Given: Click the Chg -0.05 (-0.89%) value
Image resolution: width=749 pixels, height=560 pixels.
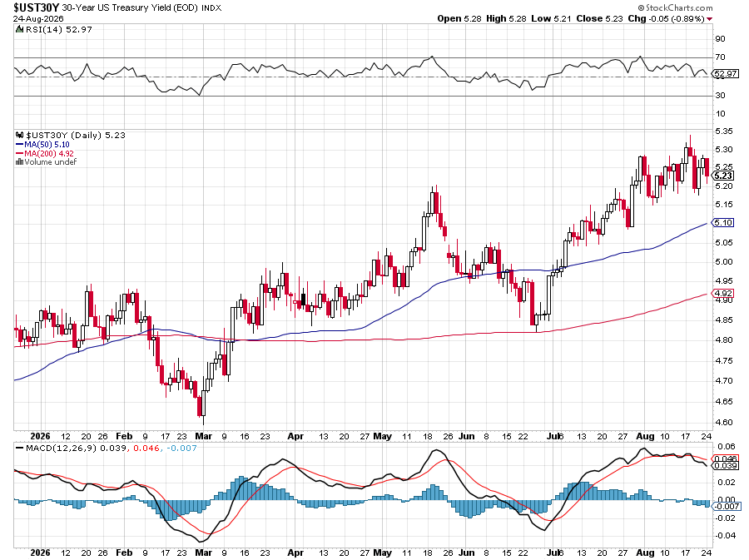Looking at the screenshot, I should pyautogui.click(x=667, y=18).
